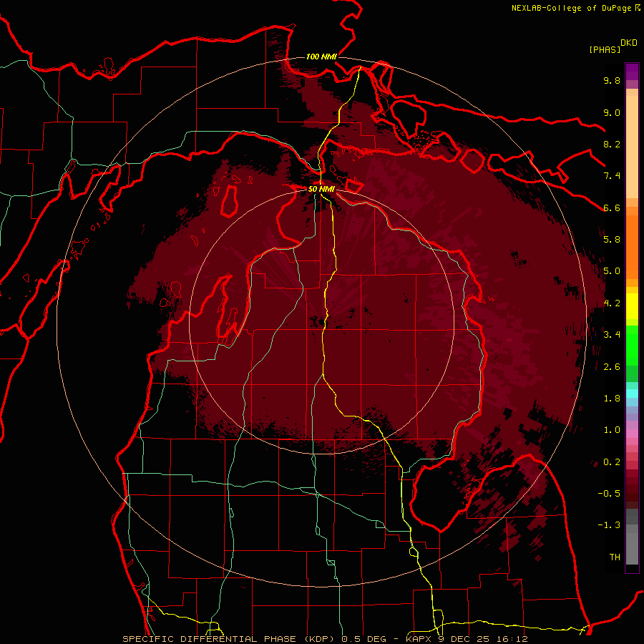This screenshot has height=644, width=644.
Task: Click the TH label on the color scale
Action: (615, 557)
